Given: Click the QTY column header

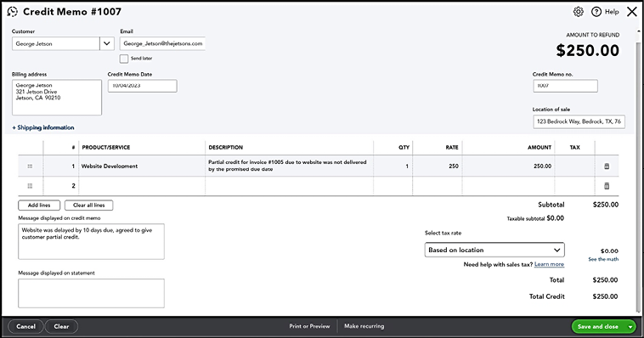Looking at the screenshot, I should pos(404,148).
